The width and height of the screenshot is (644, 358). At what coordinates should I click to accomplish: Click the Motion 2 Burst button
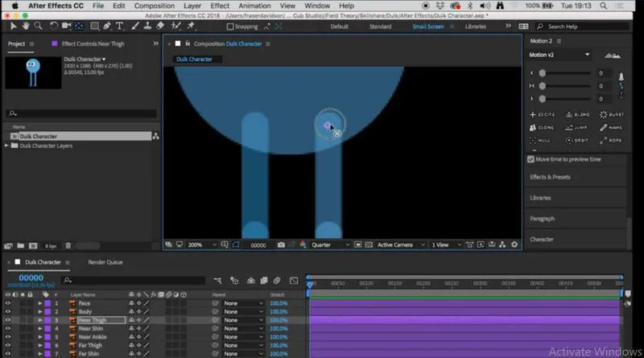point(612,114)
